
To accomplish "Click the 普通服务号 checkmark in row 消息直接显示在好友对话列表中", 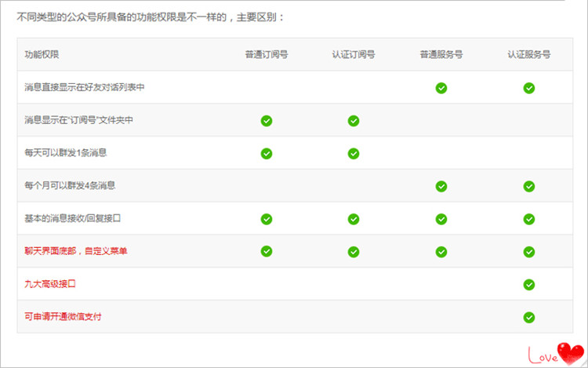I will 441,88.
